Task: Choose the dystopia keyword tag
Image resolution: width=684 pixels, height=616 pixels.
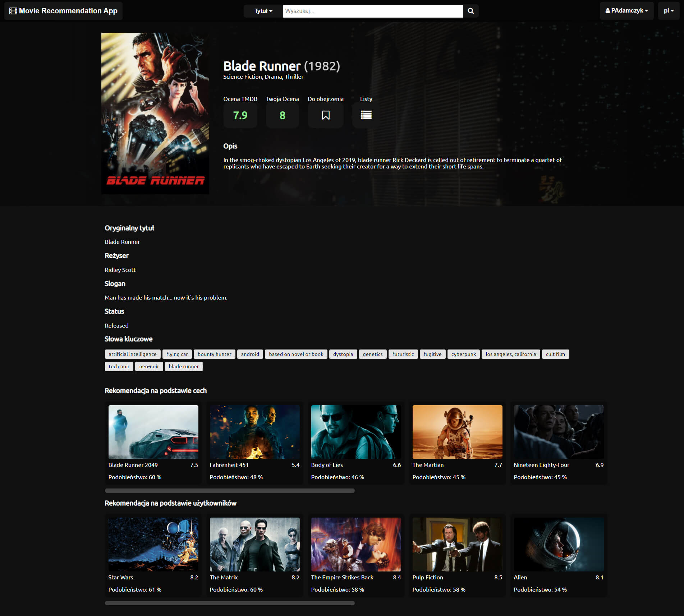Action: tap(343, 354)
